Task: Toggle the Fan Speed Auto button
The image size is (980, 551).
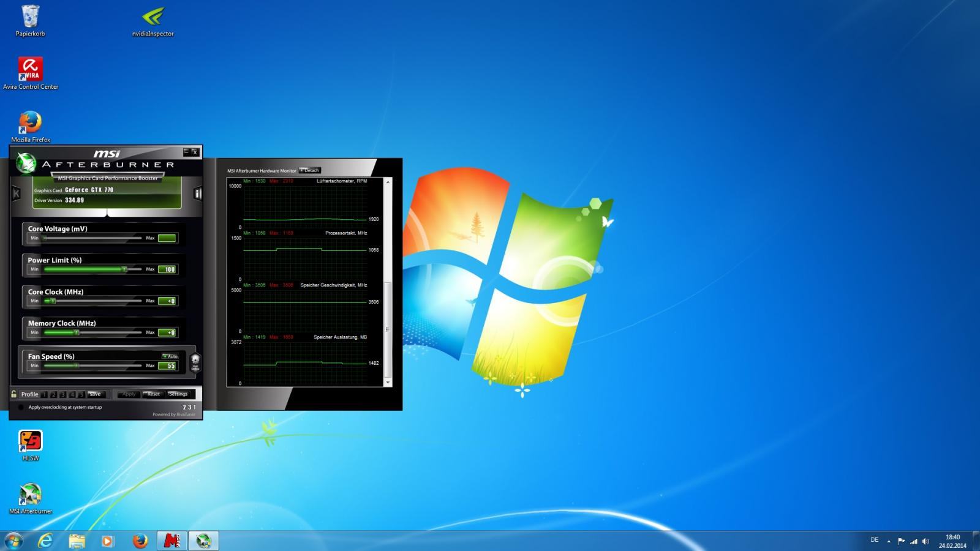Action: click(170, 356)
